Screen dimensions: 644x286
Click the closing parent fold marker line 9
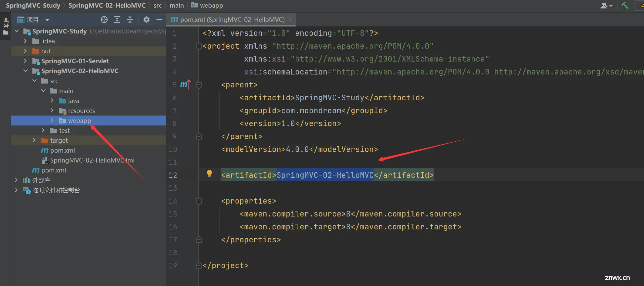click(x=199, y=136)
